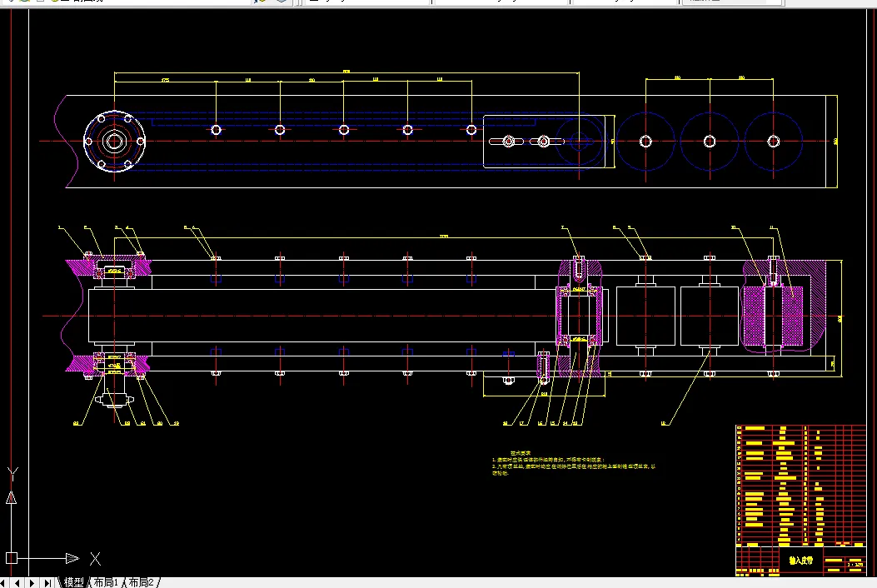Switch to the 模型 model tab
Screen dimensions: 877x588
[x=73, y=582]
